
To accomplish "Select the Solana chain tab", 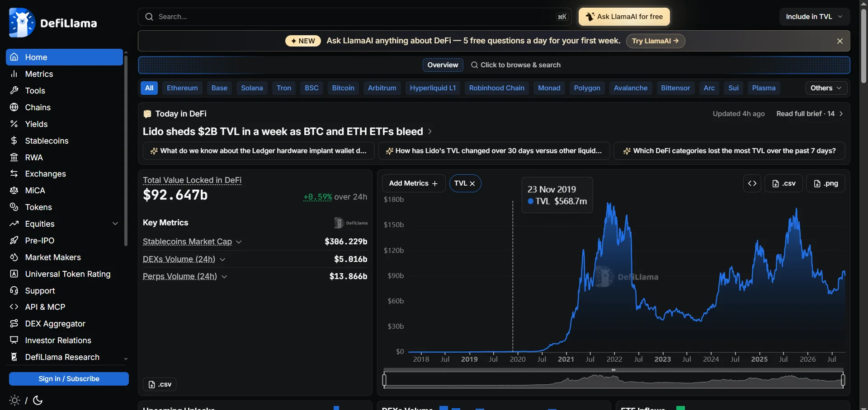I will [x=252, y=88].
